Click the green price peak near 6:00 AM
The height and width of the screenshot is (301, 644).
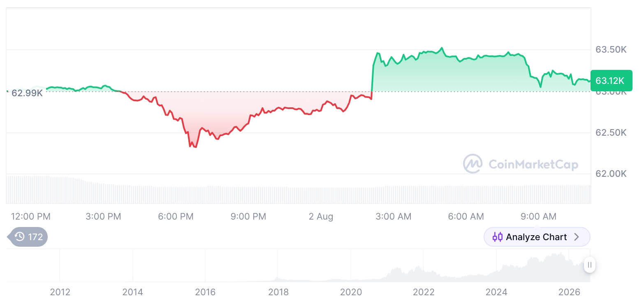pos(442,48)
